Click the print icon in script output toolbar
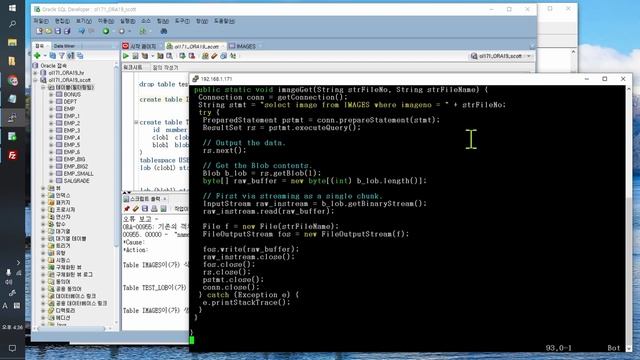This screenshot has height=360, width=640. click(x=154, y=209)
